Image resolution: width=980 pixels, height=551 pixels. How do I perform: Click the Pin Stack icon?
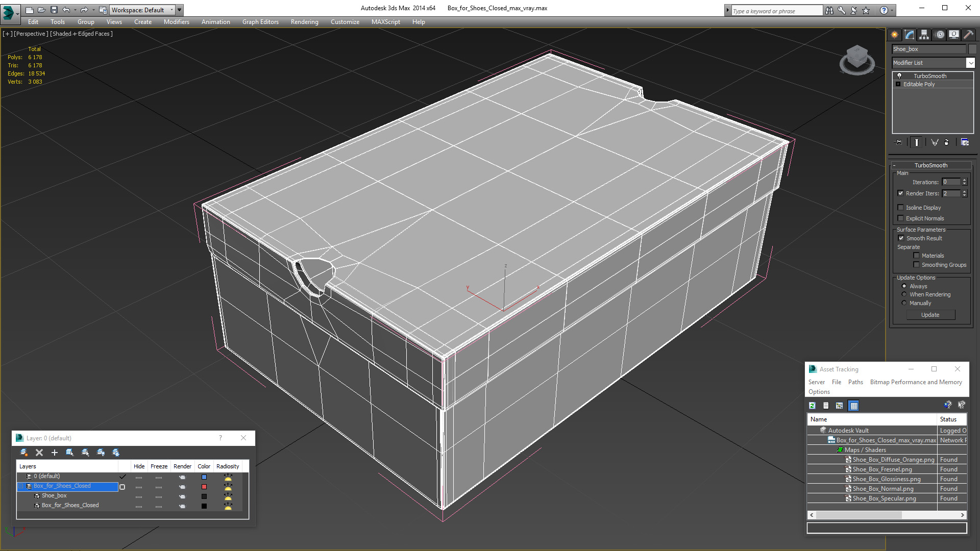(899, 142)
